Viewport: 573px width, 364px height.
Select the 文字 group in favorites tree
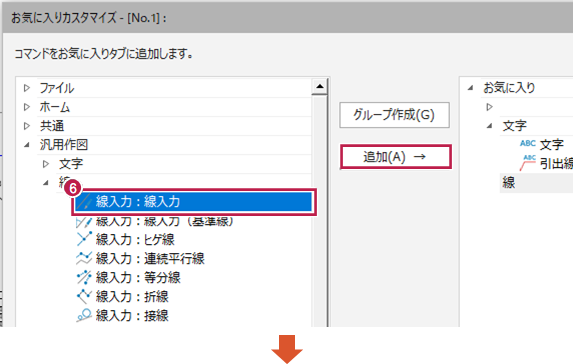[x=515, y=126]
